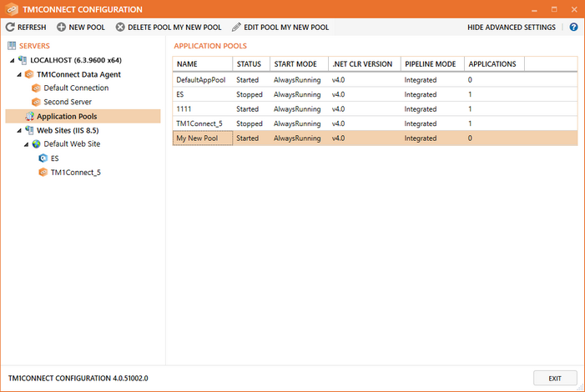Open Second Server in tree

pyautogui.click(x=68, y=102)
